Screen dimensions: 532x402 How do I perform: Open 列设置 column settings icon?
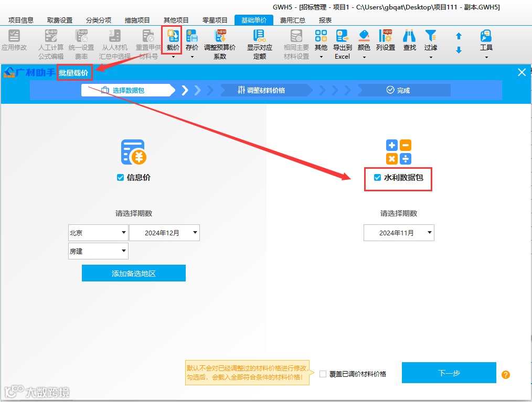[386, 36]
